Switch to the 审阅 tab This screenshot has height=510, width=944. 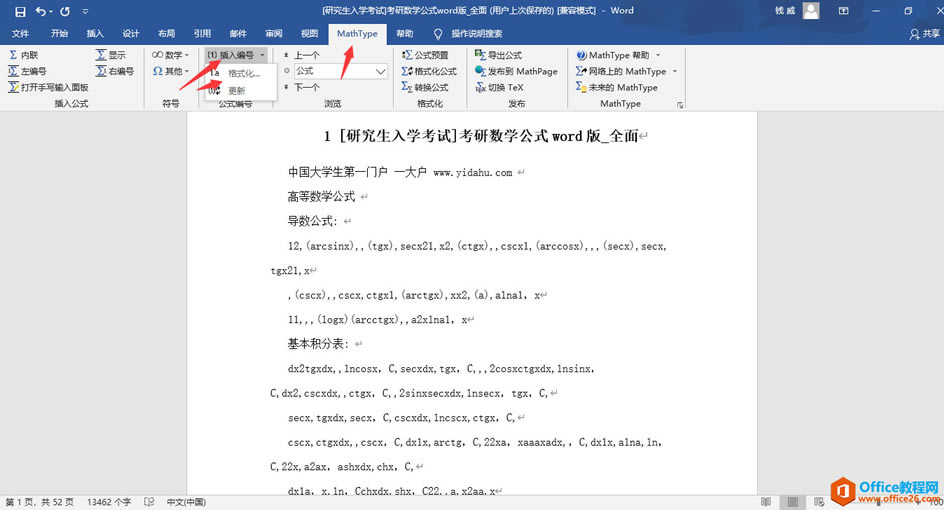click(274, 34)
